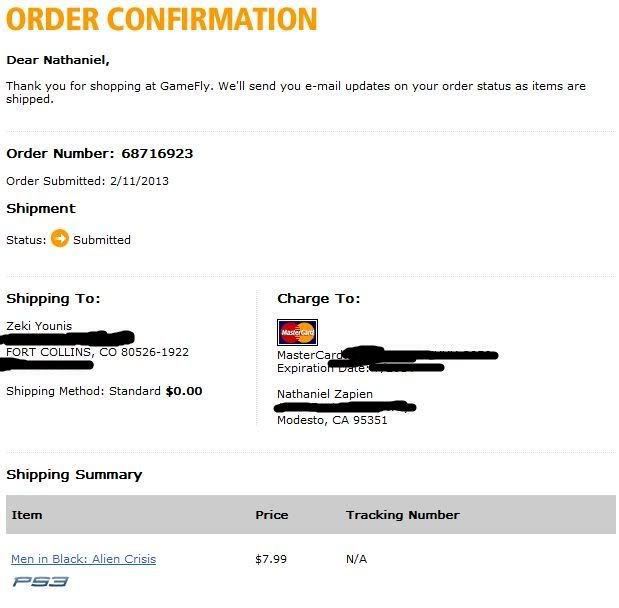Image resolution: width=619 pixels, height=608 pixels.
Task: Click the Submitted status text
Action: (102, 240)
